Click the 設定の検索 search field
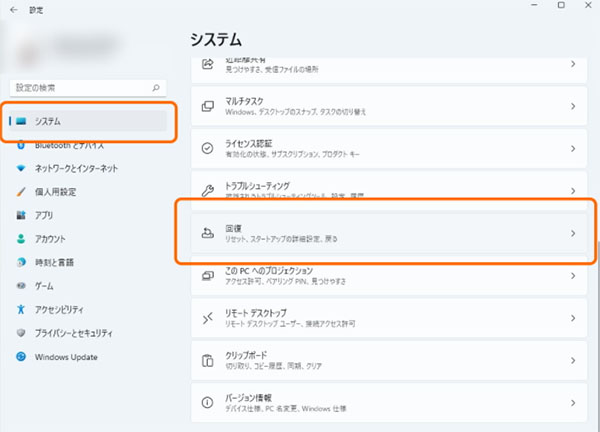The width and height of the screenshot is (600, 432). (88, 88)
